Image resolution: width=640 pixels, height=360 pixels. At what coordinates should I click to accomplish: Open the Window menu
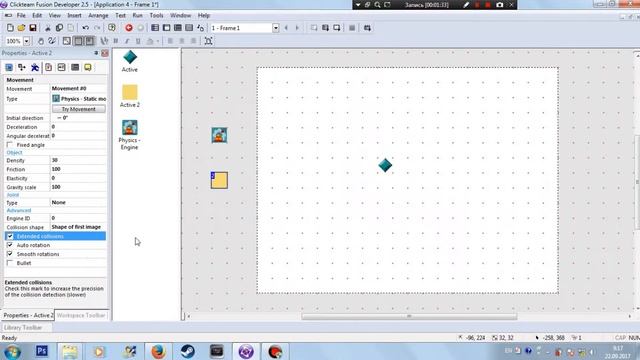180,16
